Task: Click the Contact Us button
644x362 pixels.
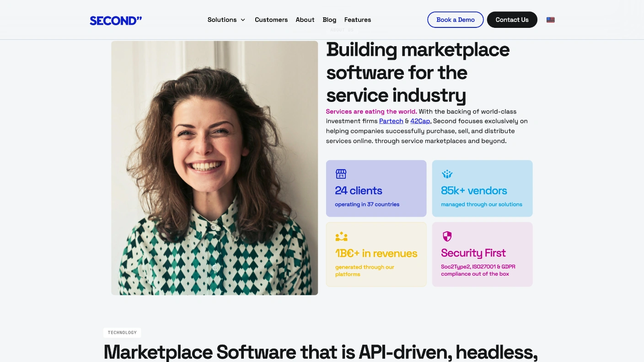Action: tap(512, 20)
